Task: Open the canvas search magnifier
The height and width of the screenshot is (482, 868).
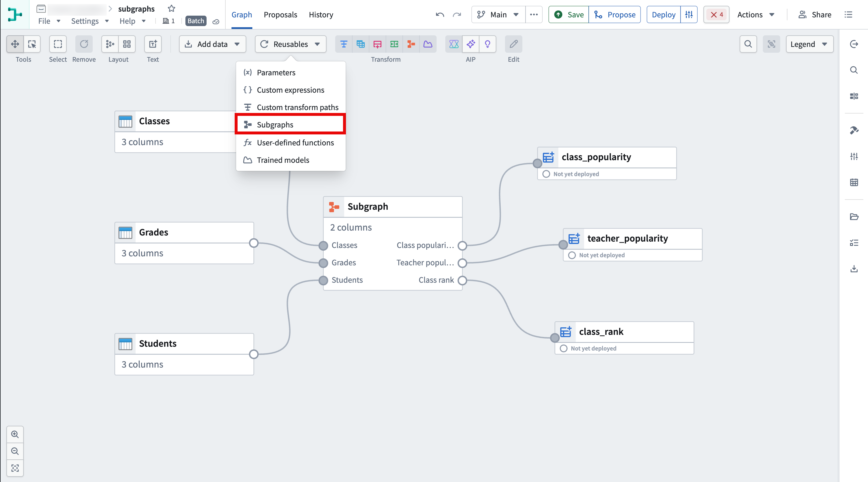Action: click(x=748, y=44)
